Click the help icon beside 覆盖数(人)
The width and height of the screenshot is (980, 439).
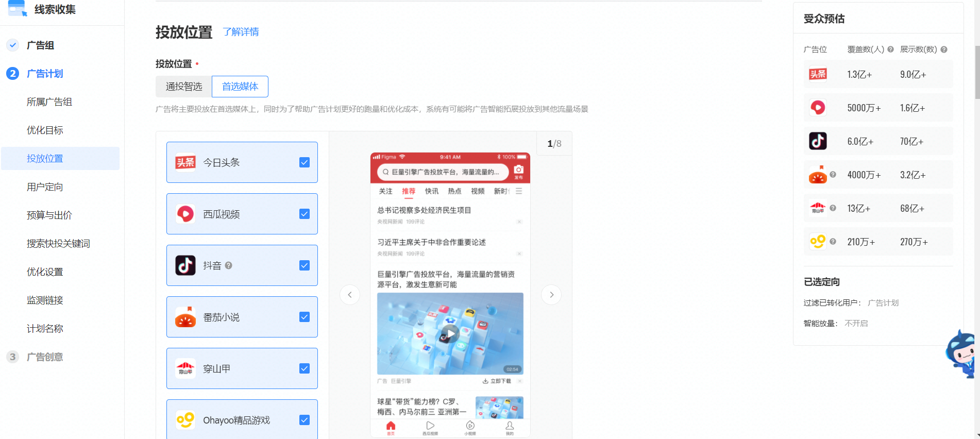point(890,49)
